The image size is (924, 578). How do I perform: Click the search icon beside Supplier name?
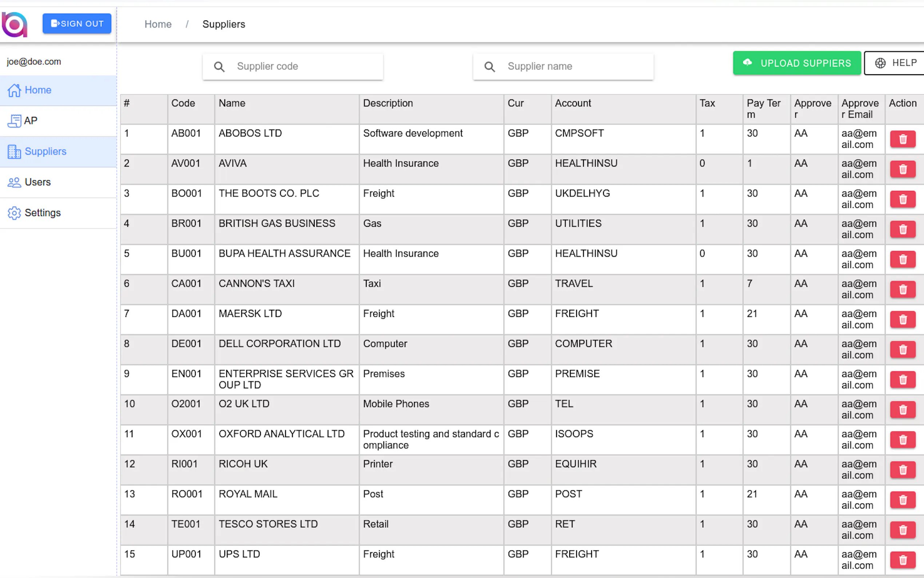click(490, 67)
